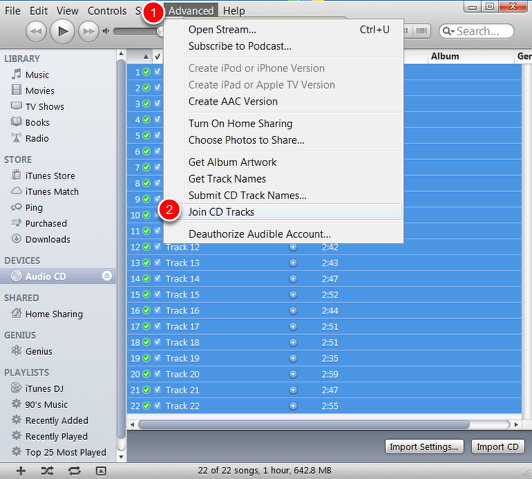The width and height of the screenshot is (532, 479).
Task: Select the TV Shows icon in sidebar
Action: [x=16, y=106]
